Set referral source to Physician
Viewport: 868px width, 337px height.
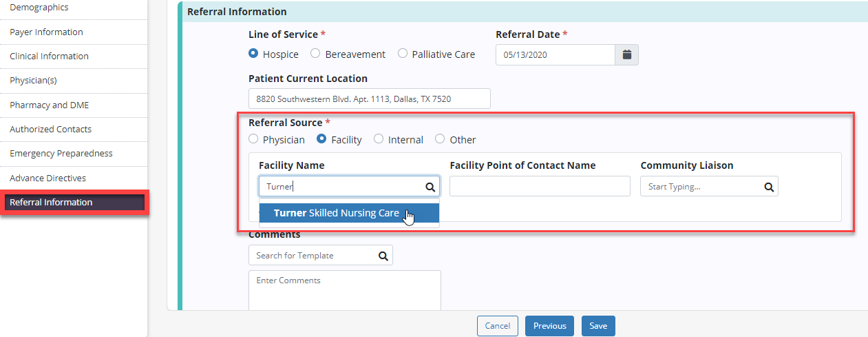pos(253,139)
